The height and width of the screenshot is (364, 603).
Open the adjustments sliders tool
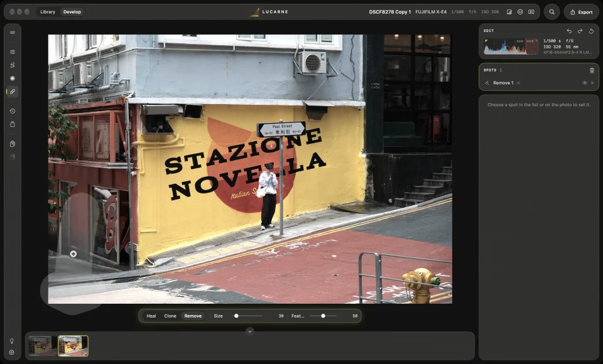coord(13,52)
